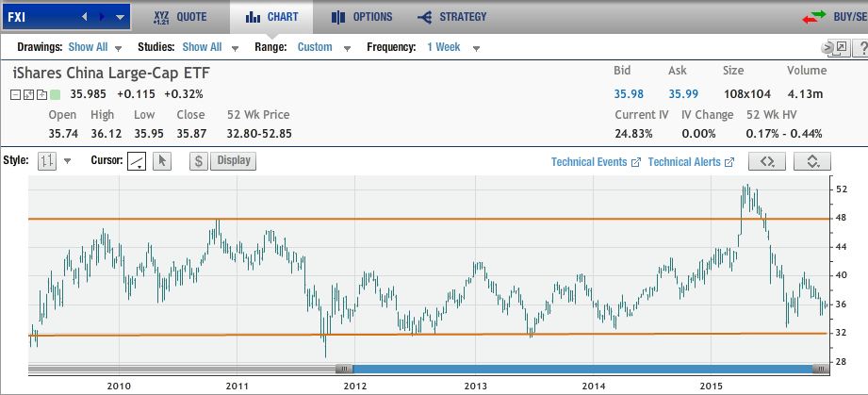Screen dimensions: 868x395
Task: Select the arrow pointer cursor tool
Action: [x=161, y=161]
